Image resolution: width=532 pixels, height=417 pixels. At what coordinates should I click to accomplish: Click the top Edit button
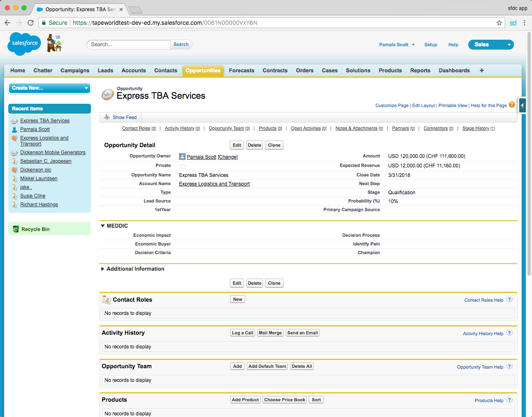click(x=237, y=145)
